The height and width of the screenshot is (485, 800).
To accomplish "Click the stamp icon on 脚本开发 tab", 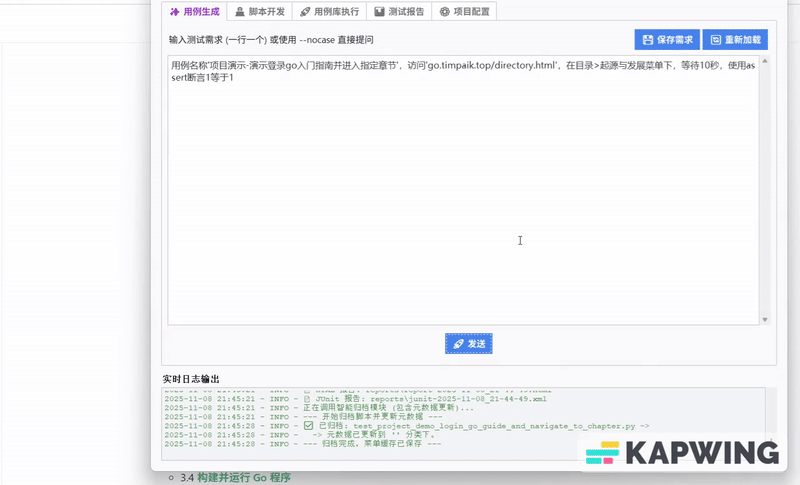I will 240,11.
